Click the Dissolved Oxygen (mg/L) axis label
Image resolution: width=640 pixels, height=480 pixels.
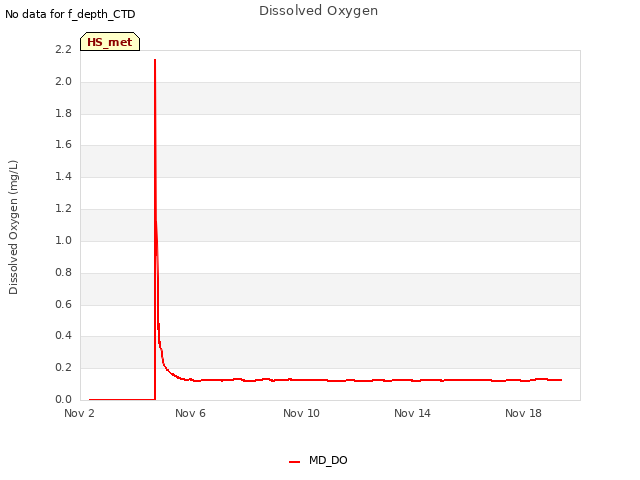point(13,227)
